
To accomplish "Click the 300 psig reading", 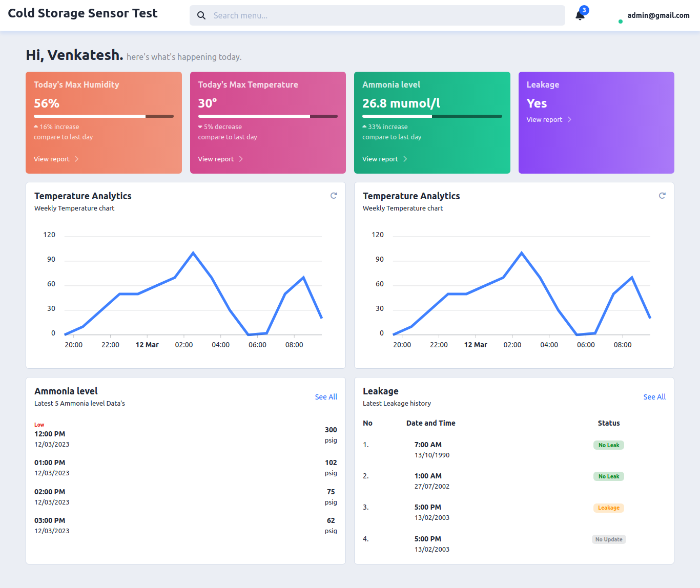I will tap(331, 435).
